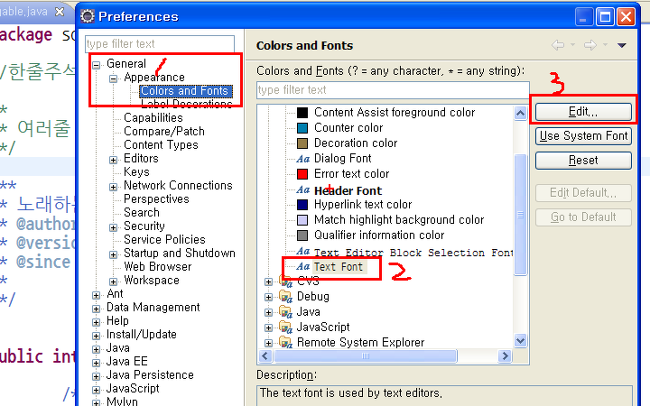Select Java EE in the tree
Screen dimensions: 650x406
click(127, 361)
